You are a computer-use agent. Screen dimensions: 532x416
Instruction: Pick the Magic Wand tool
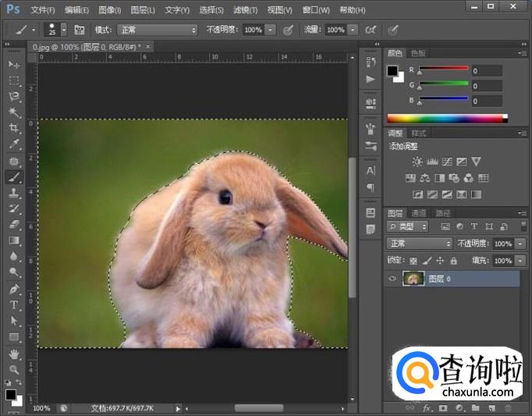13,112
